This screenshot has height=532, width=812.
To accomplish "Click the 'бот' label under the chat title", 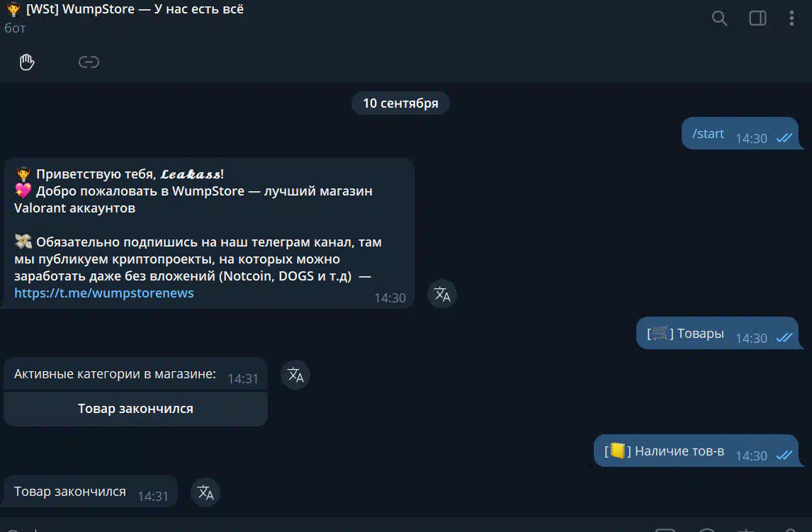I will [x=14, y=28].
